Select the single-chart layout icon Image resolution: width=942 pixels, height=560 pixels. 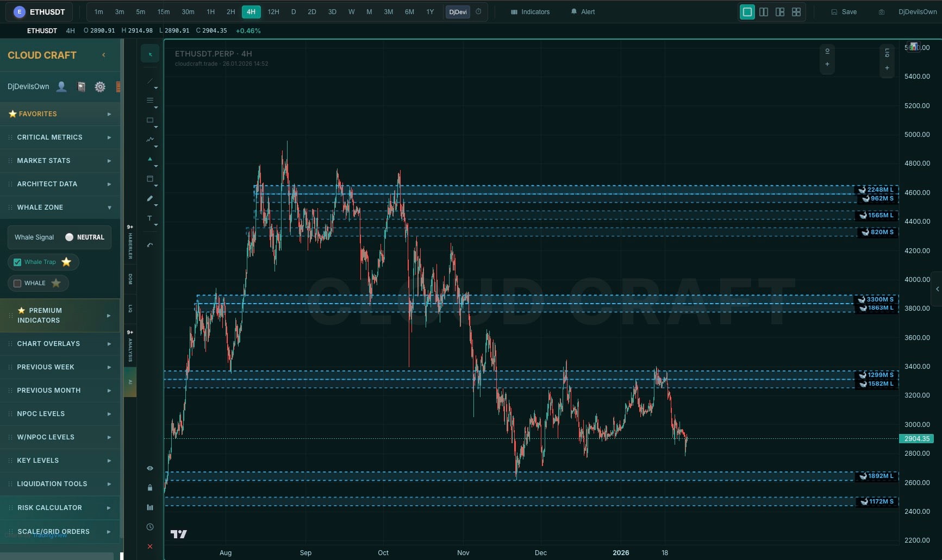pos(747,12)
